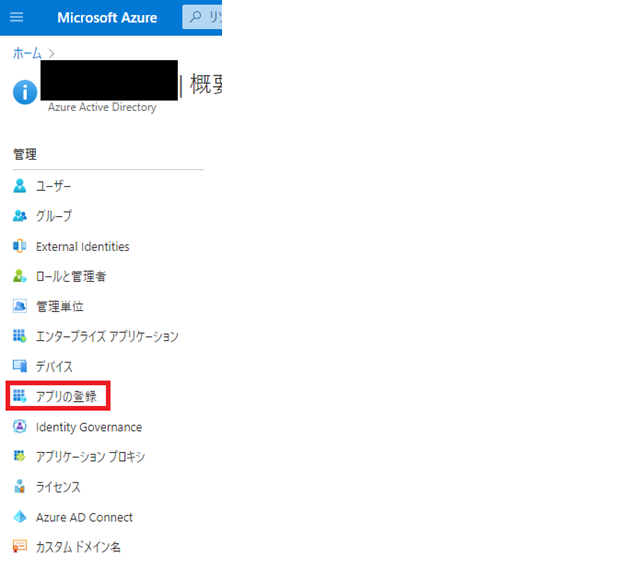Viewport: 641px width, 561px height.
Task: Open Azure AD Connect menu item
Action: [84, 517]
